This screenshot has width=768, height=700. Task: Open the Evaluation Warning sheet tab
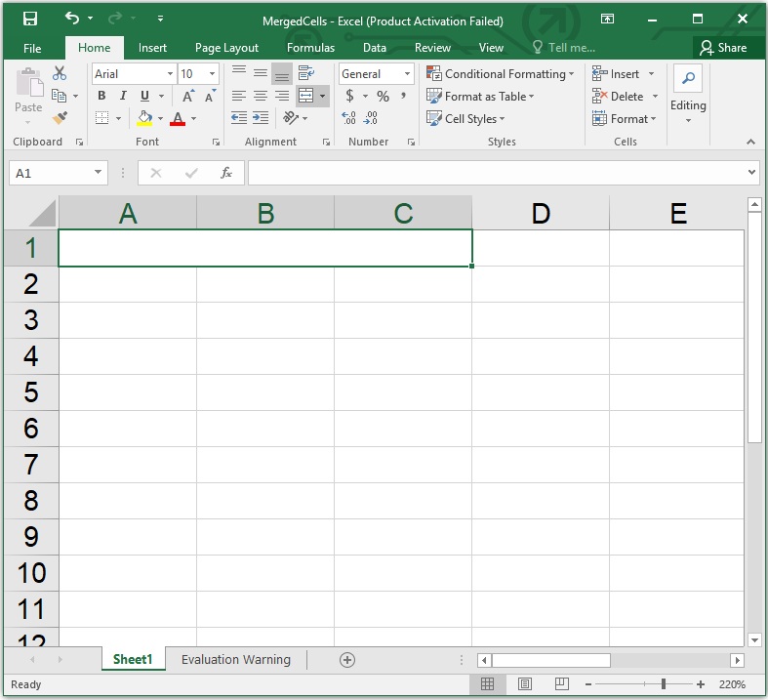click(235, 660)
